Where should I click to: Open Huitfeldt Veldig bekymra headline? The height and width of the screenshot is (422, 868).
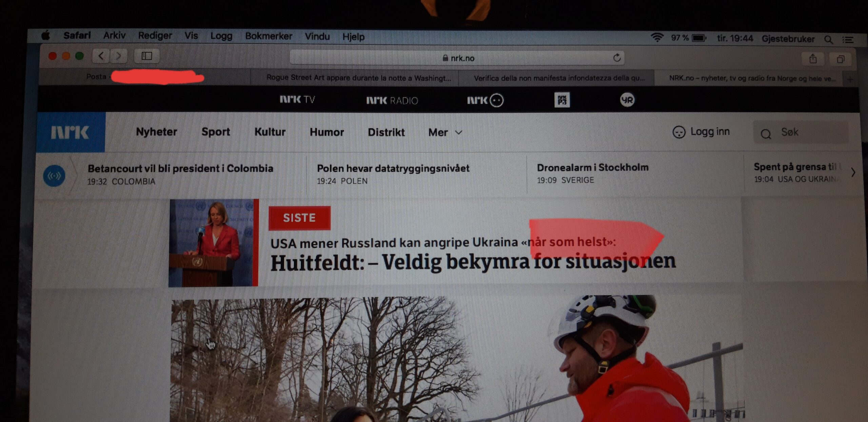473,263
